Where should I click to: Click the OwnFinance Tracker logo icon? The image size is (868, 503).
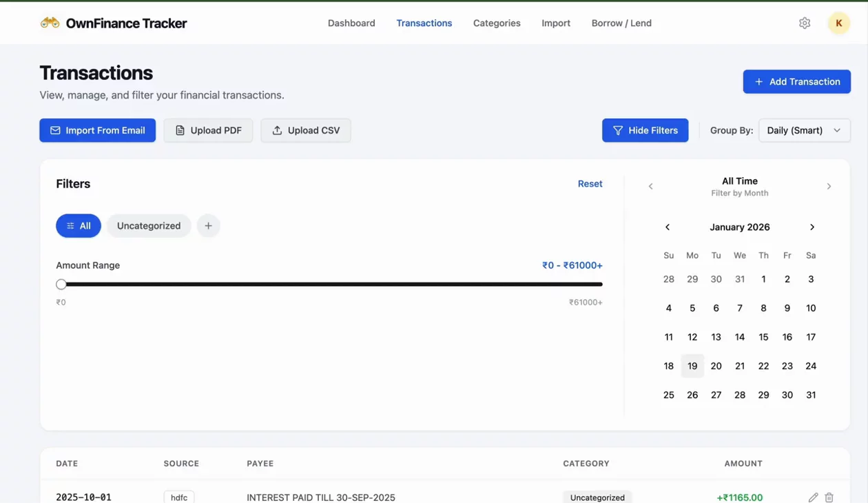[x=50, y=23]
